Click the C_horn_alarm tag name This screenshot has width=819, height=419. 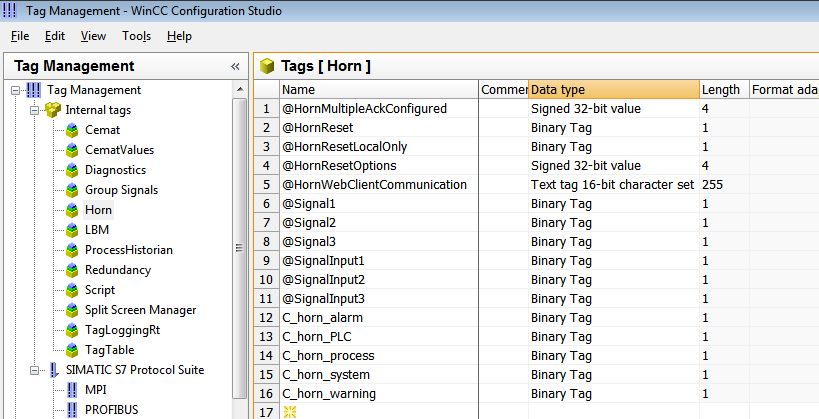tap(322, 318)
